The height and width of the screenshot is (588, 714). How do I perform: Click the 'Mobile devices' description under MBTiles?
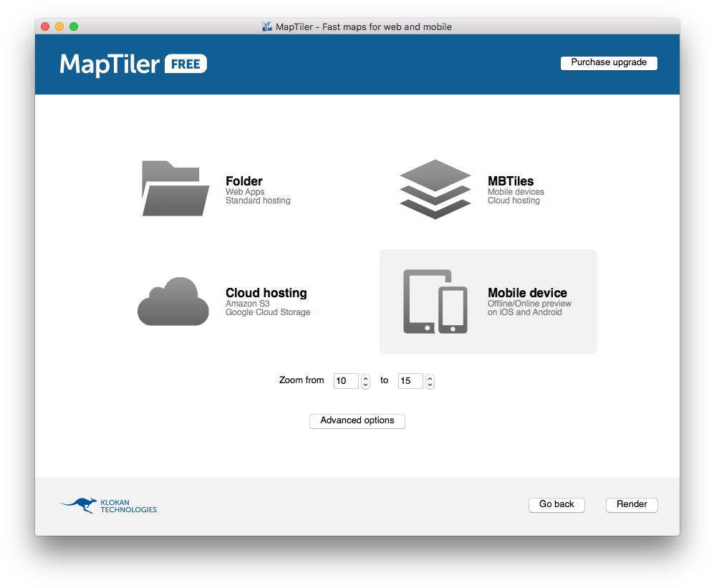pos(516,192)
